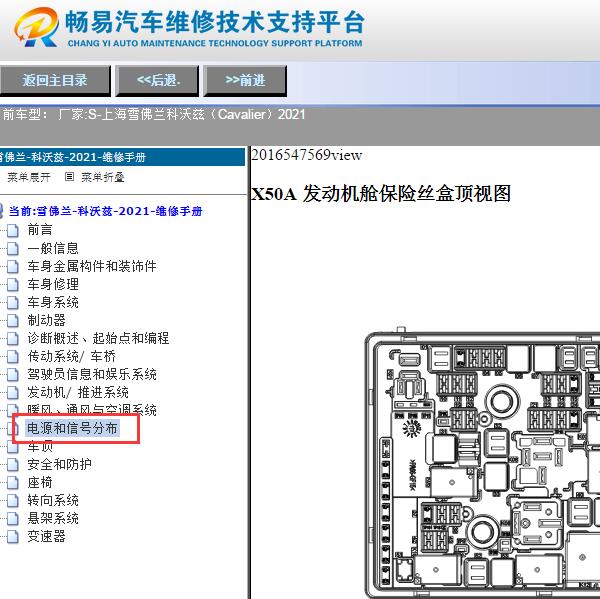Click page icon beside 驾驶员信息和娱乐系统

click(13, 374)
